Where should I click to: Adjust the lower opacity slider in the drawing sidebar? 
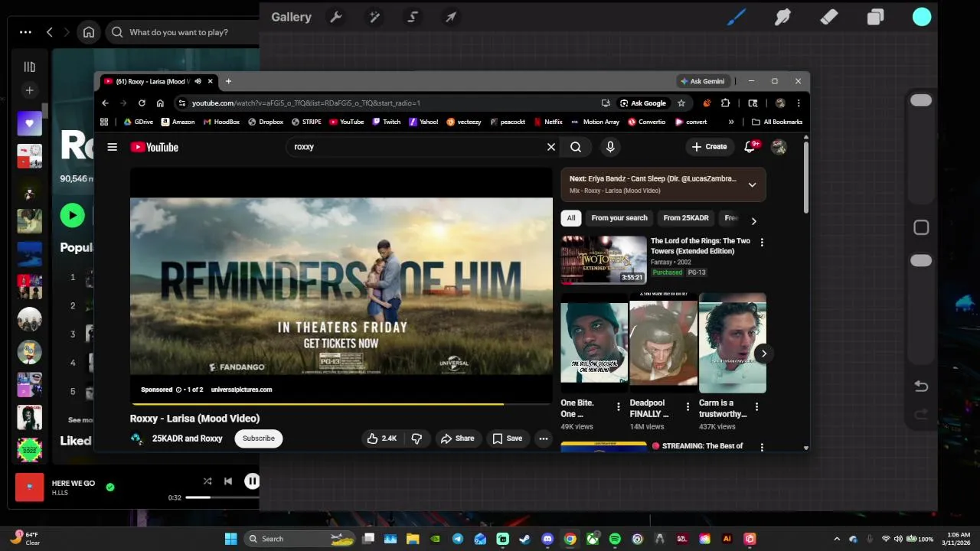(921, 261)
